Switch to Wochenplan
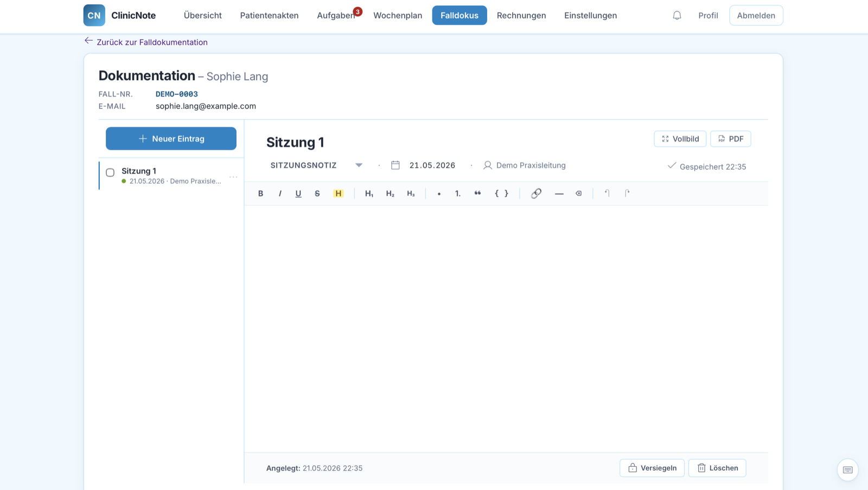This screenshot has height=490, width=868. pyautogui.click(x=398, y=15)
